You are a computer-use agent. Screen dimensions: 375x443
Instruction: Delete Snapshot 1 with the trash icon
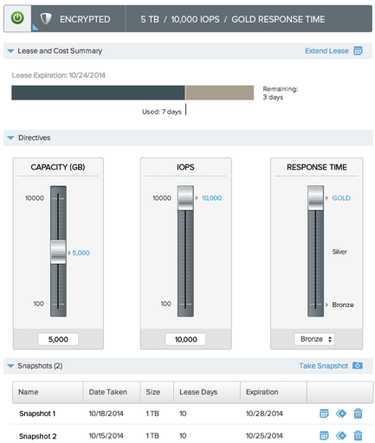358,413
